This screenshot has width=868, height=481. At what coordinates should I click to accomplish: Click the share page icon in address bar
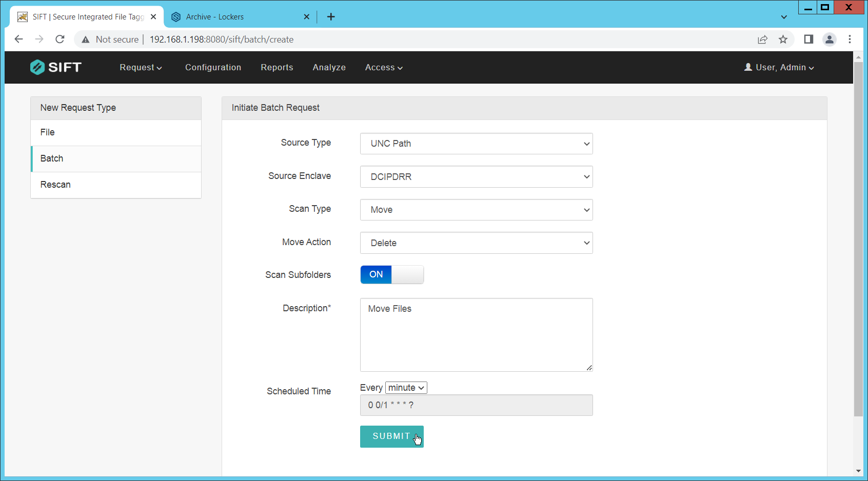762,39
